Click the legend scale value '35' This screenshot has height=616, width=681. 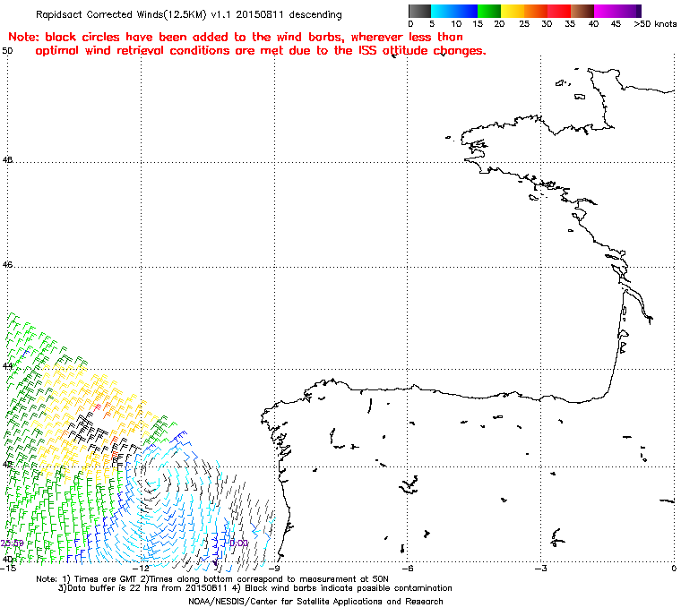click(570, 24)
